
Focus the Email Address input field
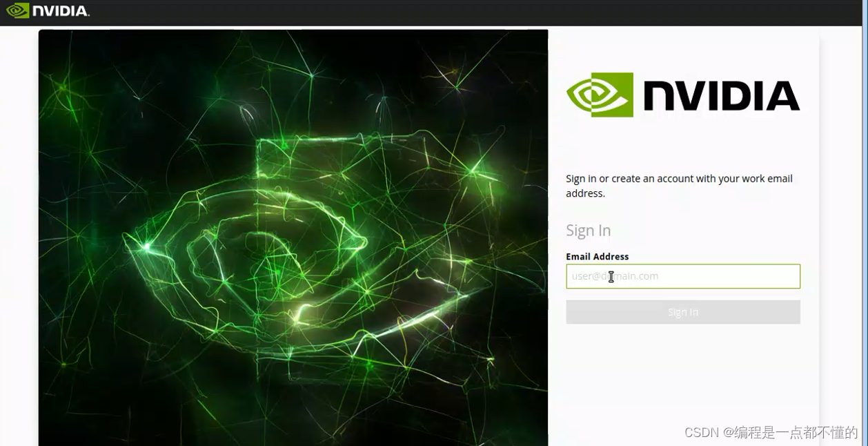[683, 276]
